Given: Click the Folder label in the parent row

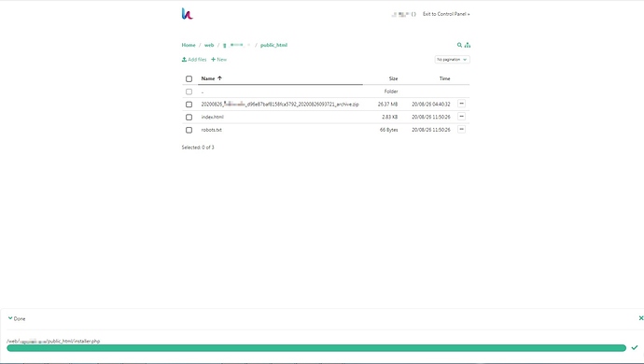Looking at the screenshot, I should point(391,91).
